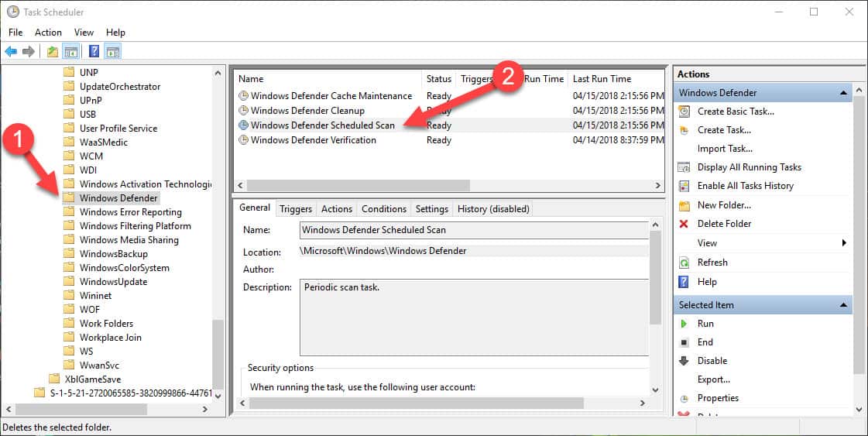Click the Run action link

point(705,324)
